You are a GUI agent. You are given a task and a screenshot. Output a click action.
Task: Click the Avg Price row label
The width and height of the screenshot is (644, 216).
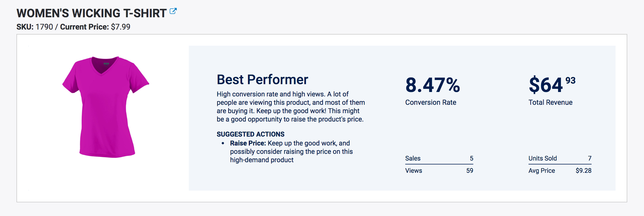[x=542, y=171]
